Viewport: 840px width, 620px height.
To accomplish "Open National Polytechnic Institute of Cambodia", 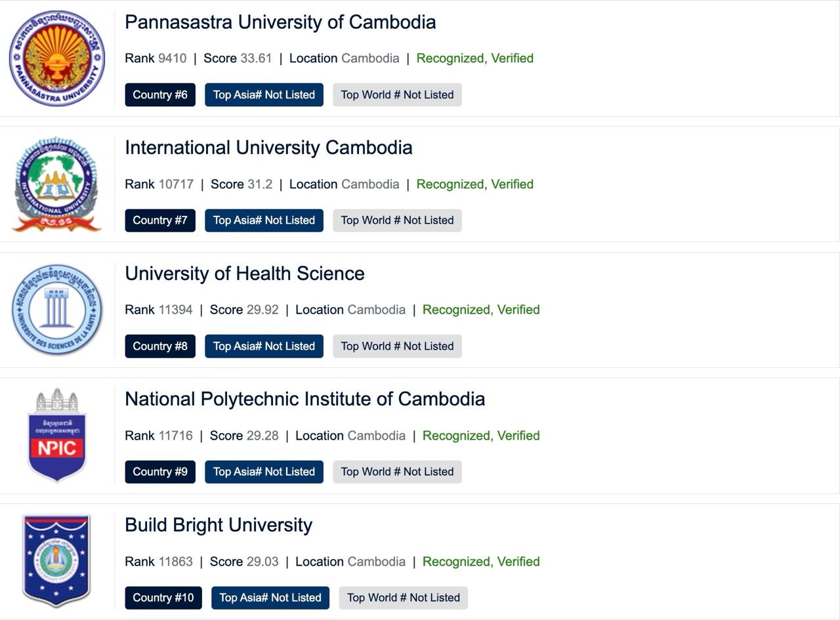I will 304,399.
